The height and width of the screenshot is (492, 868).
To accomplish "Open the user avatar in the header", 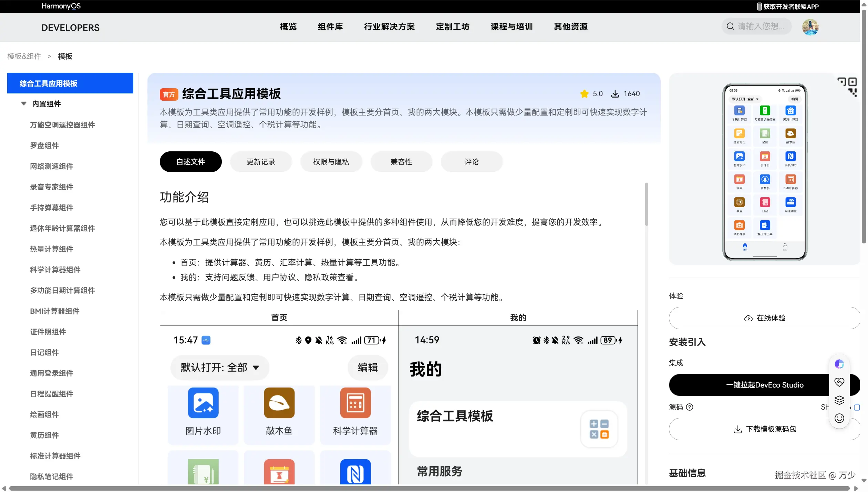I will [810, 27].
